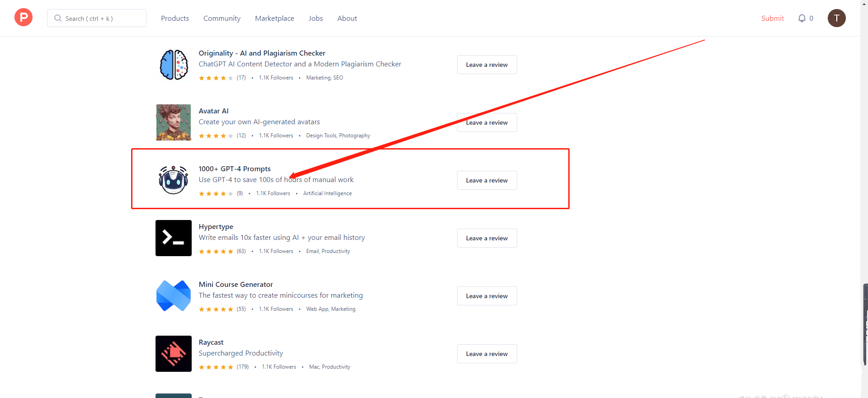Leave a review for Raycast
This screenshot has width=868, height=398.
tap(486, 354)
